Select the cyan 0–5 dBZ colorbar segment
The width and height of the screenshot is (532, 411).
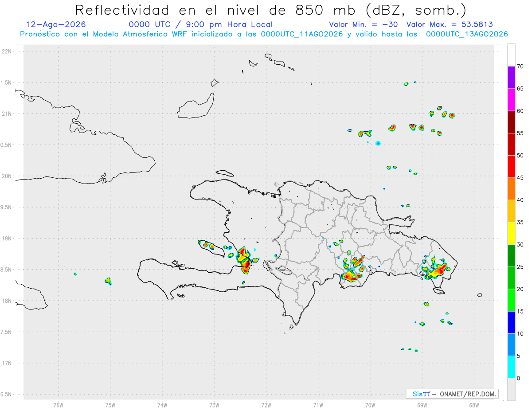click(511, 367)
